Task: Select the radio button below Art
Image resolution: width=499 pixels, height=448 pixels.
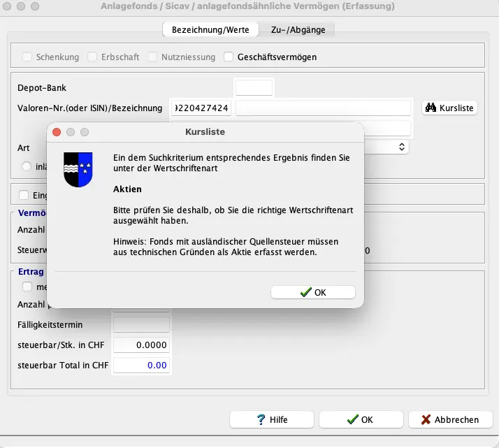Action: pos(27,166)
